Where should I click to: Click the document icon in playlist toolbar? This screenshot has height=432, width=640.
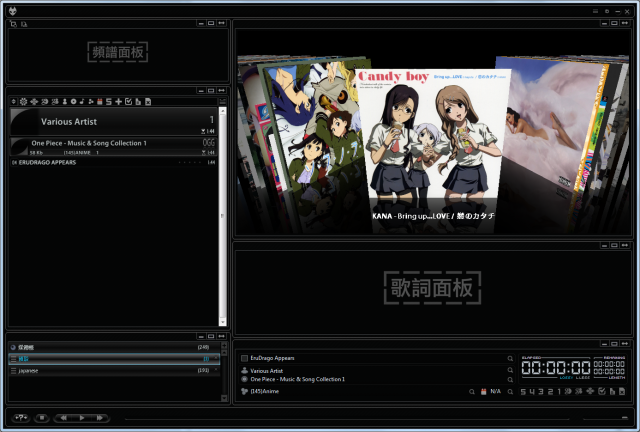pos(138,101)
